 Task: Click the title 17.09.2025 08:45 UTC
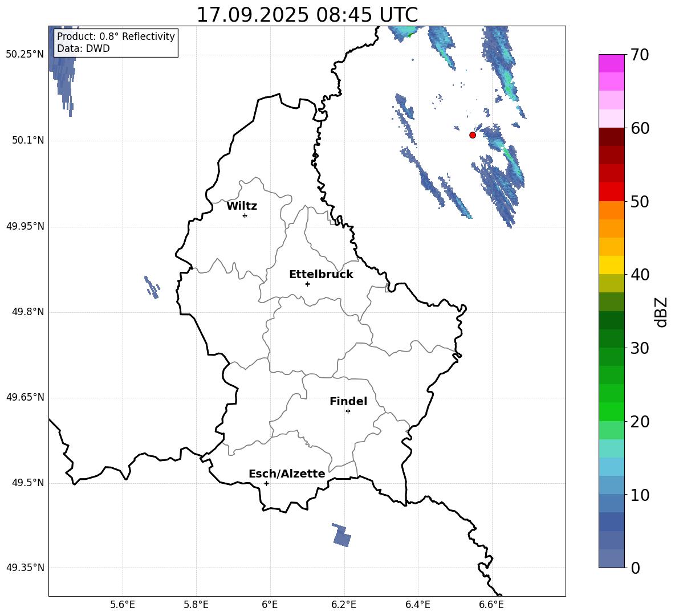307,15
